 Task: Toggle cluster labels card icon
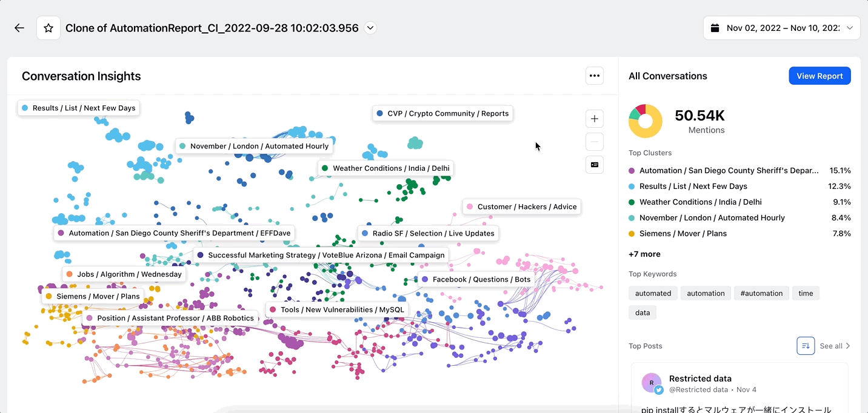click(595, 165)
